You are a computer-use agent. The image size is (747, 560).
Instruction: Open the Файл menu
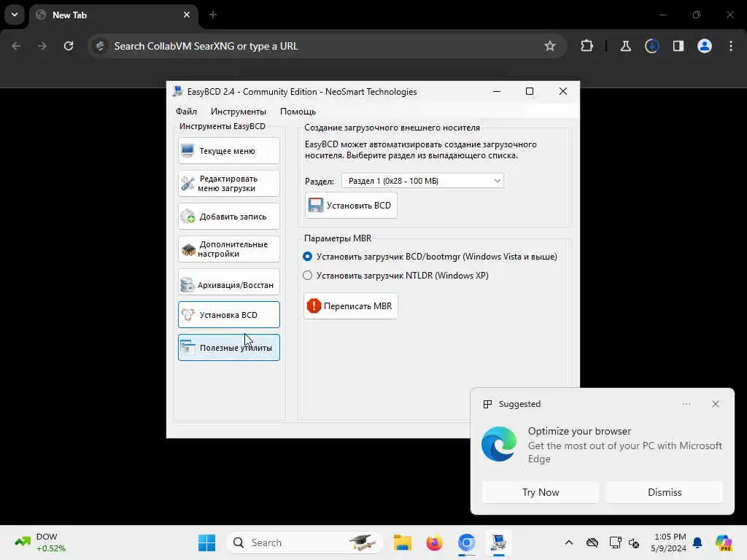click(186, 112)
